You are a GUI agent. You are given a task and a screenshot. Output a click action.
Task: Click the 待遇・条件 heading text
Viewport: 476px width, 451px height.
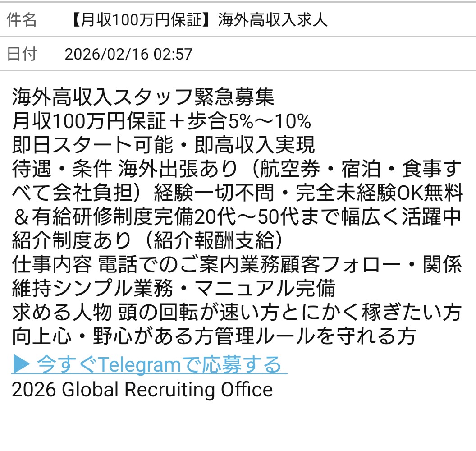pyautogui.click(x=62, y=170)
